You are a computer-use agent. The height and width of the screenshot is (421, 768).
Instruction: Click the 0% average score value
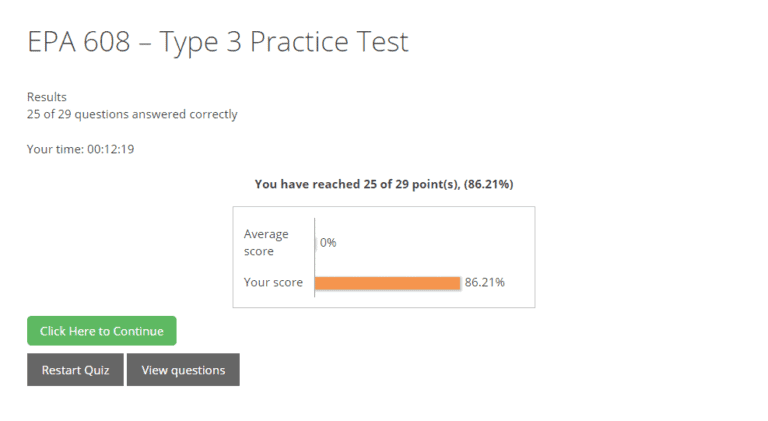click(328, 243)
